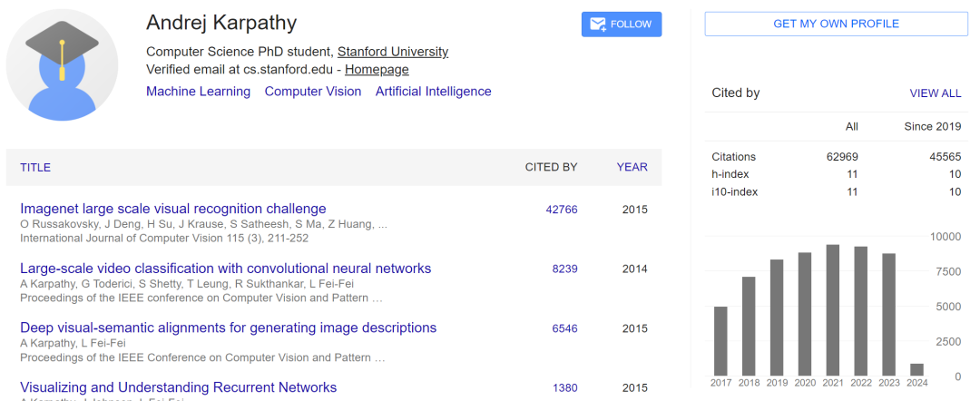This screenshot has height=401, width=980.
Task: Open Deep visual-semantic alignments paper
Action: click(228, 328)
